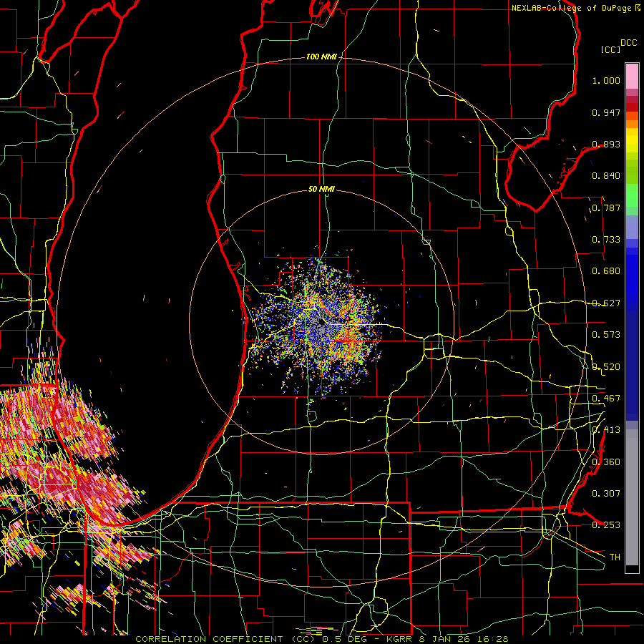Screen dimensions: 644x644
Task: Click the 0.520 scale value
Action: (606, 367)
